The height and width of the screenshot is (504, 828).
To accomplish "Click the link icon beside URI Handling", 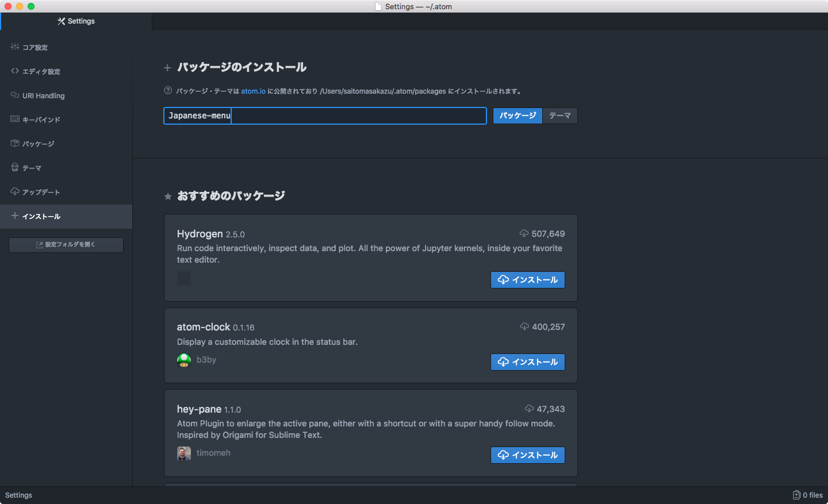I will coord(15,95).
